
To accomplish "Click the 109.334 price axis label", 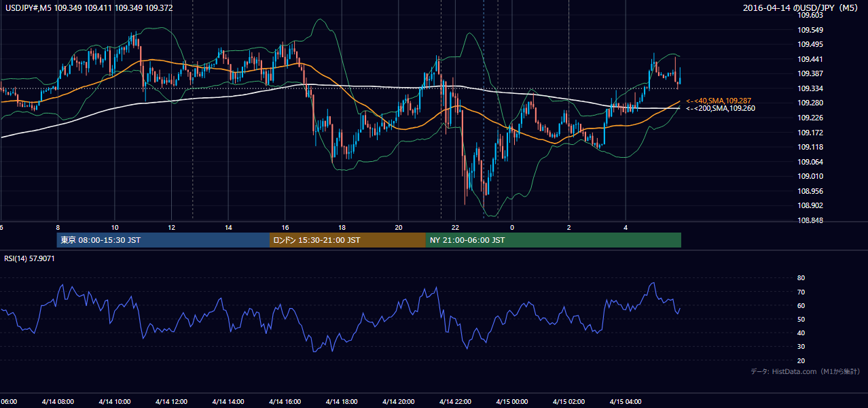I will pos(810,88).
